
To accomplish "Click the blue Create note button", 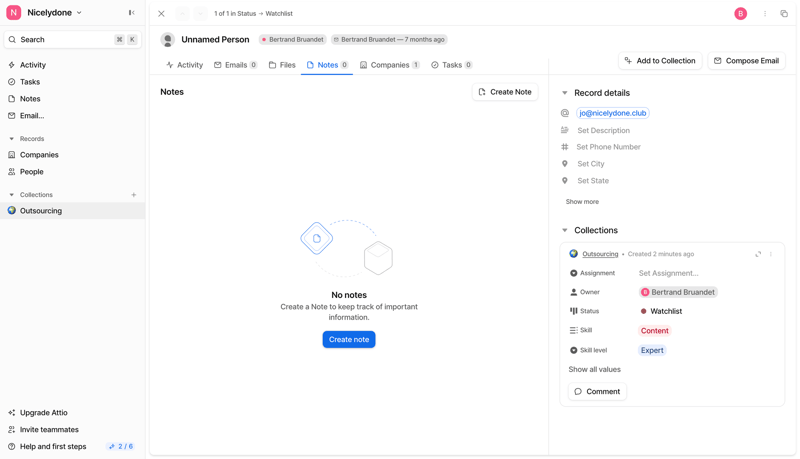I will (x=349, y=339).
